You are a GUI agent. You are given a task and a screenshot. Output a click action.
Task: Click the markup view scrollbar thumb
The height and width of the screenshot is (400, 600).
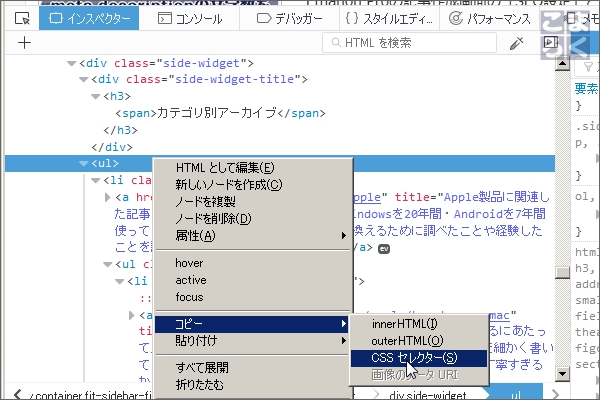[562, 273]
